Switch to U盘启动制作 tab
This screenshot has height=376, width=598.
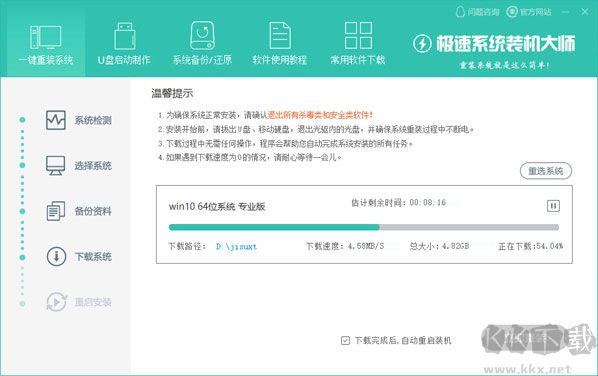click(124, 44)
